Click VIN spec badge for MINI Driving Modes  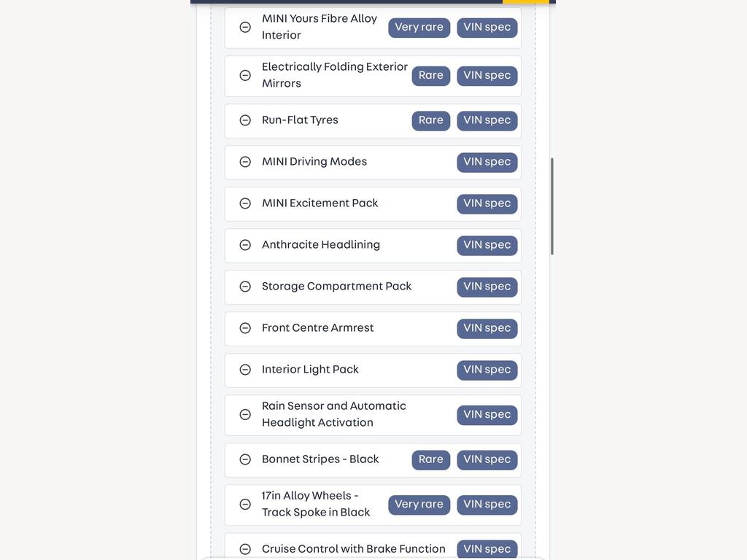coord(487,162)
